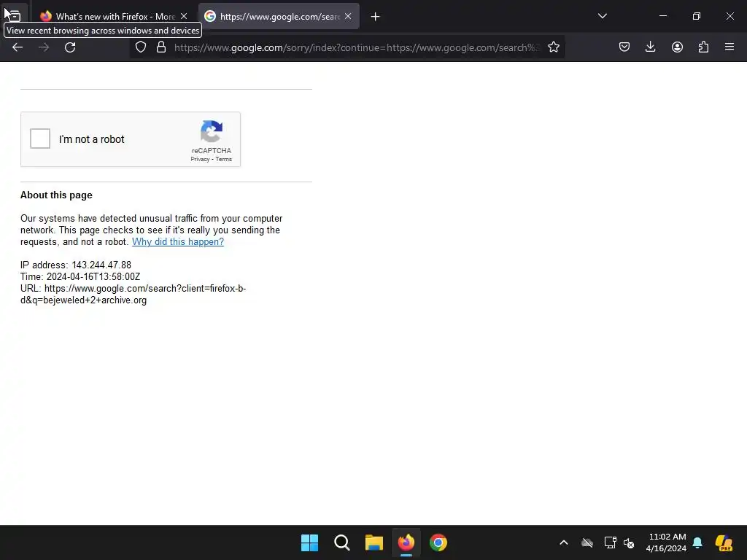The width and height of the screenshot is (747, 560).
Task: Check the I'm not a robot box
Action: click(40, 139)
